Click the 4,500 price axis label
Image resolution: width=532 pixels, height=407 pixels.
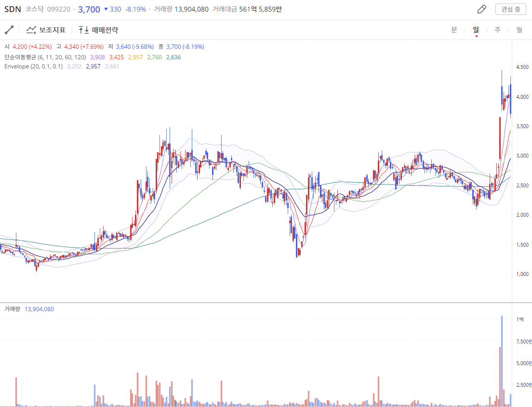[x=522, y=67]
